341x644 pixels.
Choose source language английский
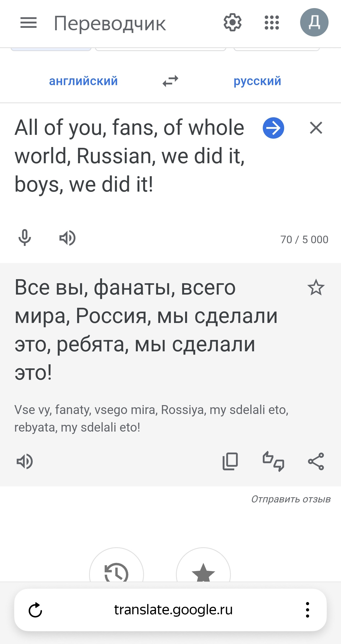click(83, 81)
